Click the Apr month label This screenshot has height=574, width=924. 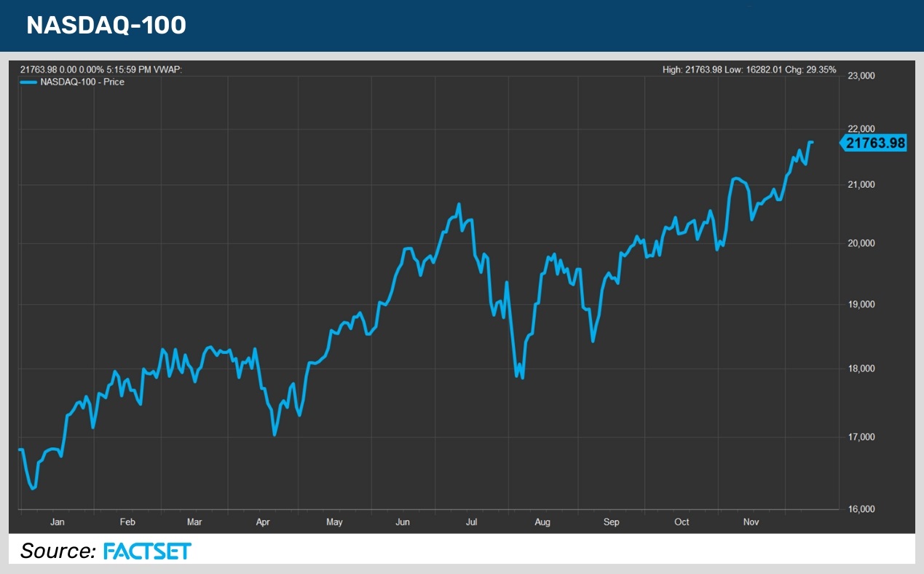pyautogui.click(x=264, y=522)
